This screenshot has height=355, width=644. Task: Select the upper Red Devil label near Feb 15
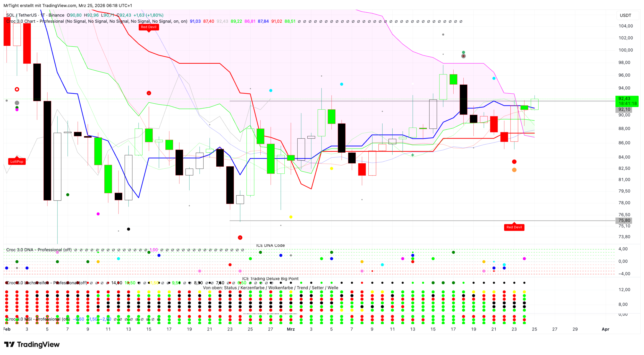[x=149, y=27]
